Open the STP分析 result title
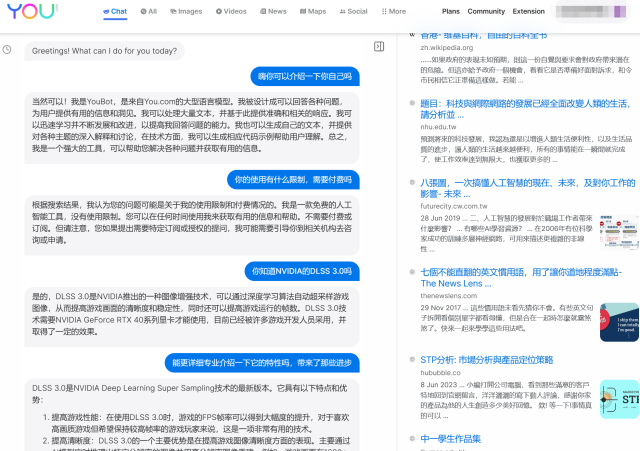The height and width of the screenshot is (451, 640). (x=487, y=360)
